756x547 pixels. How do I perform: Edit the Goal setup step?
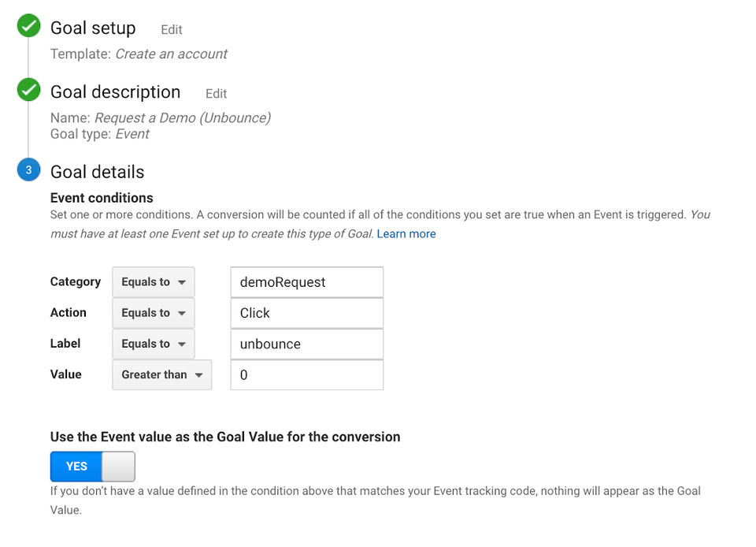click(172, 30)
